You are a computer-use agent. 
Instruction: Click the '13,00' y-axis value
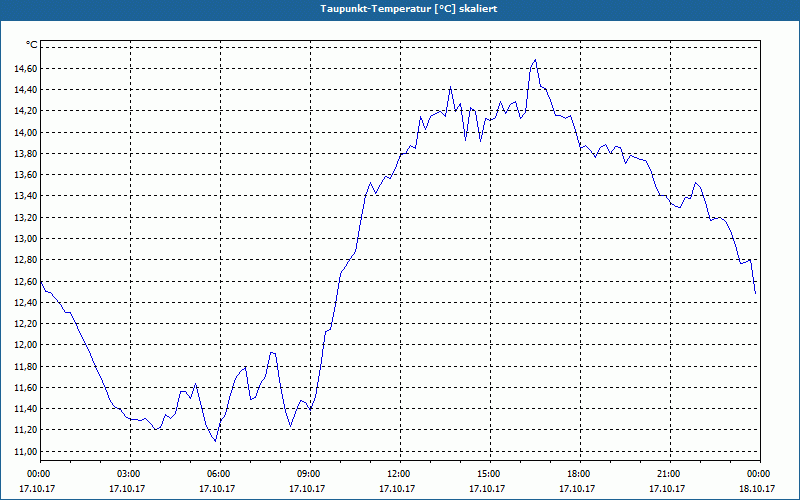click(x=26, y=239)
